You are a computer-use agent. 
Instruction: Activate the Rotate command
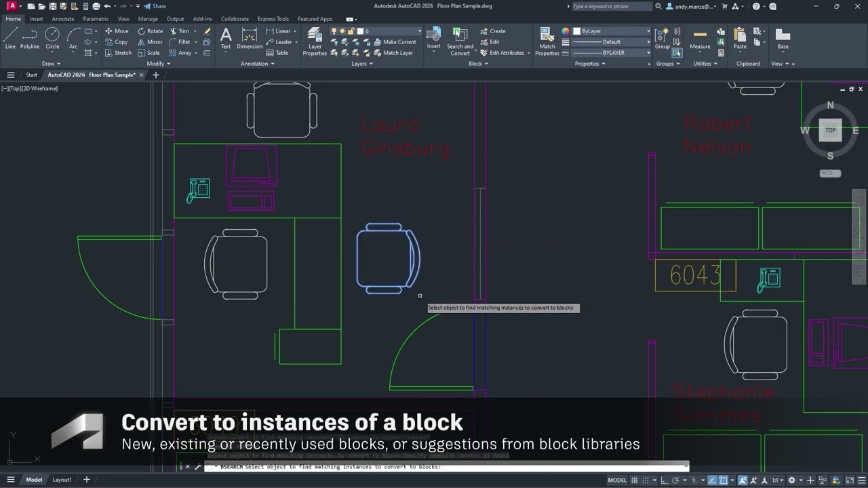pyautogui.click(x=151, y=31)
